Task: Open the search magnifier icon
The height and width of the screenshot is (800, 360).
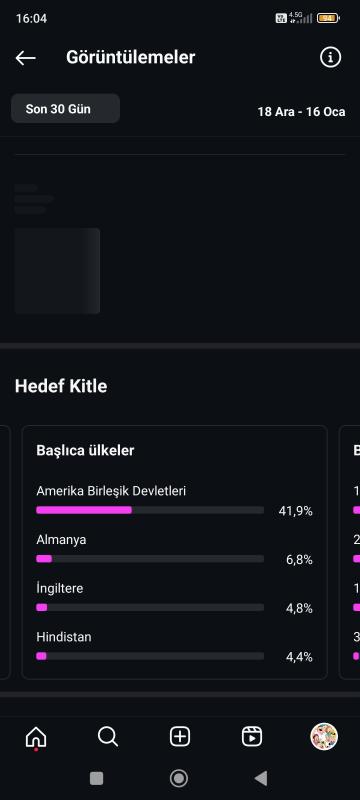Action: (x=108, y=737)
